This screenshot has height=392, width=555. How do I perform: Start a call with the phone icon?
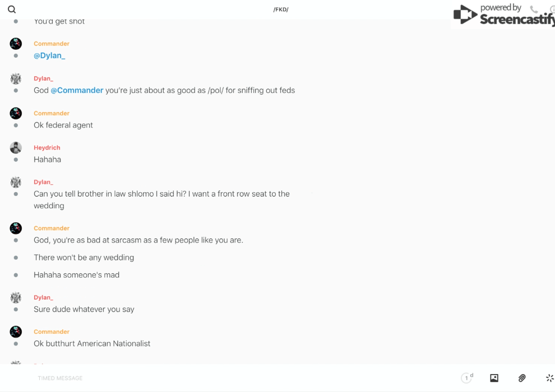click(534, 10)
